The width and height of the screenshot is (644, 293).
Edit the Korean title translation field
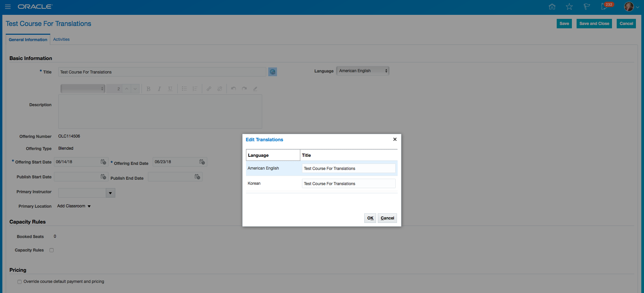[x=348, y=183]
